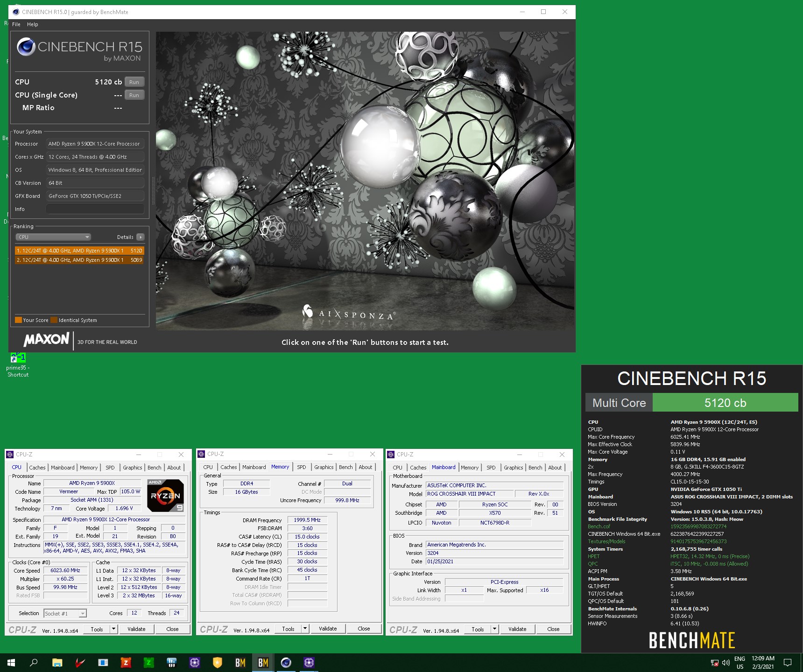Click the red checkmark taskbar icon
This screenshot has height=672, width=803.
click(80, 663)
